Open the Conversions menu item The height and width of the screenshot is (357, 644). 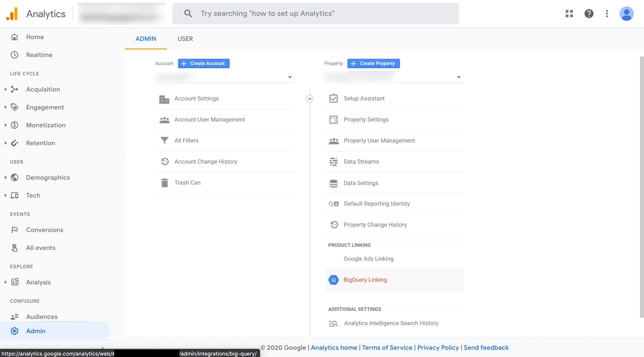[x=44, y=230]
